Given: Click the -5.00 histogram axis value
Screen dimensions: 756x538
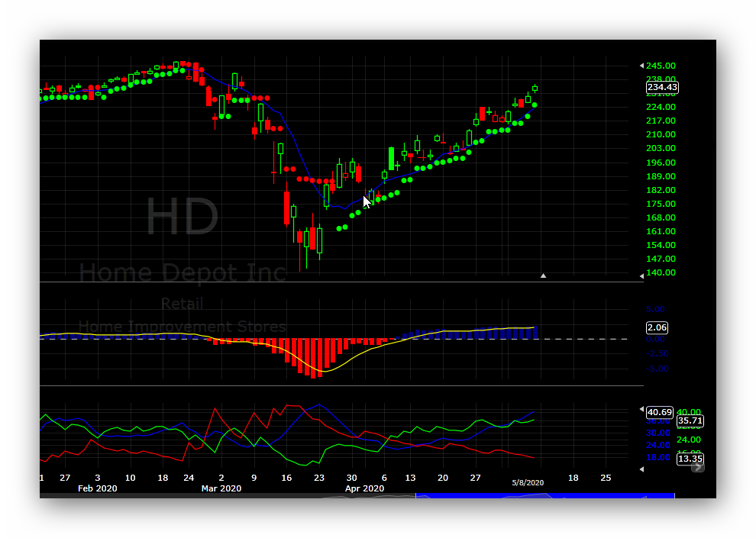Looking at the screenshot, I should [657, 369].
